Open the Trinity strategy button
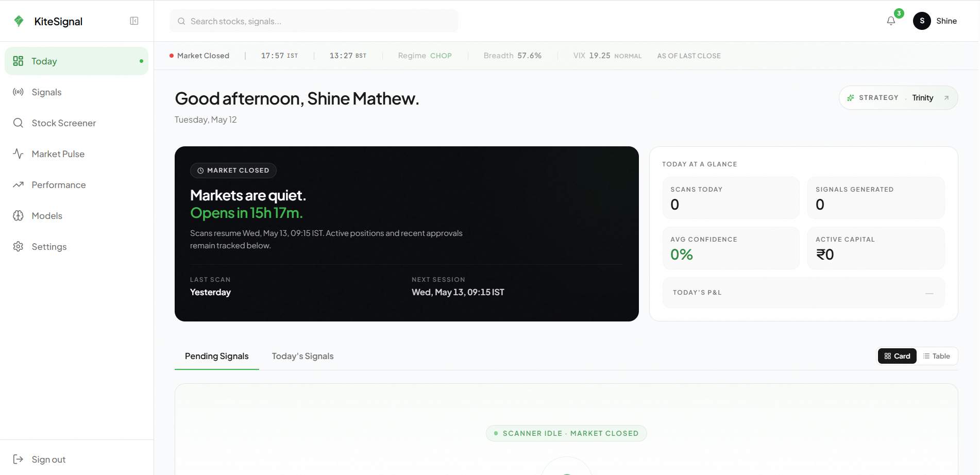Viewport: 980px width, 475px height. [899, 98]
